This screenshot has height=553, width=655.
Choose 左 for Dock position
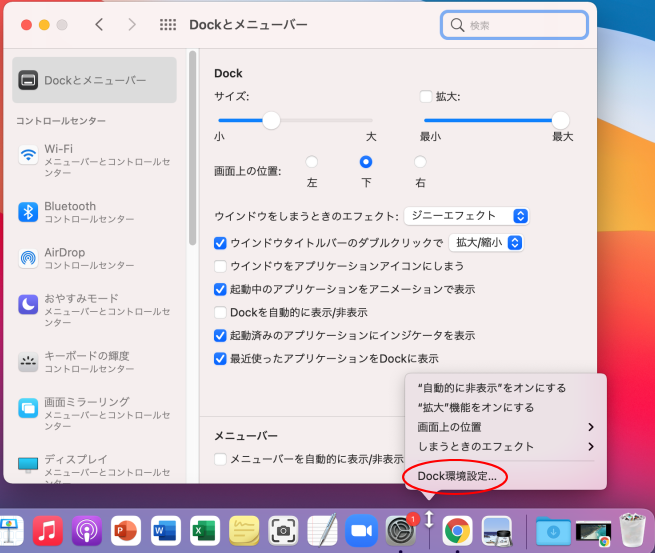312,162
